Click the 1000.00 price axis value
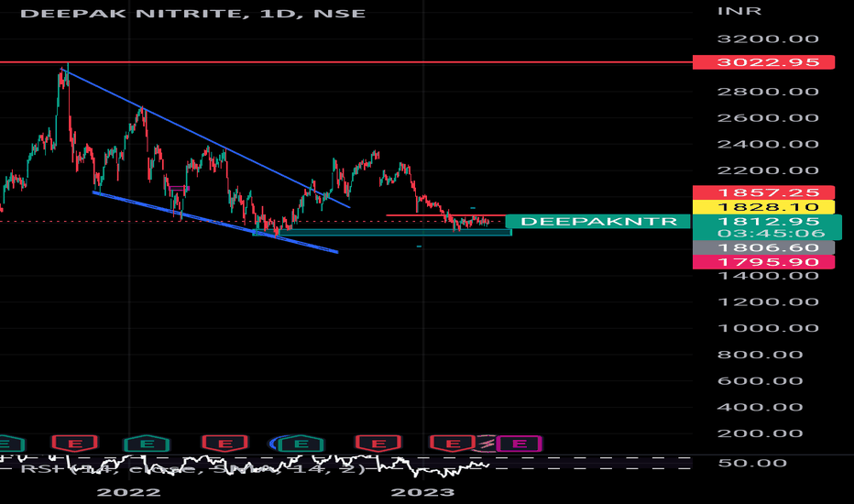The height and width of the screenshot is (504, 854). pyautogui.click(x=768, y=328)
